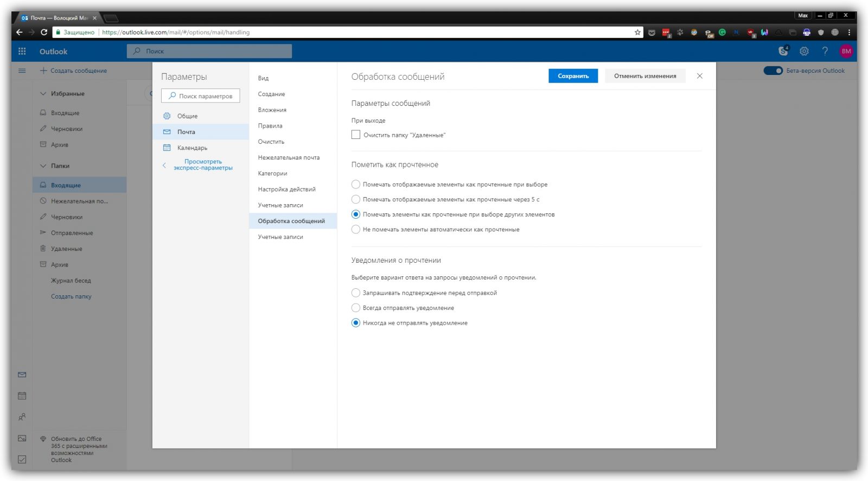This screenshot has width=868, height=481.
Task: Click the Skype icon in header
Action: 783,51
